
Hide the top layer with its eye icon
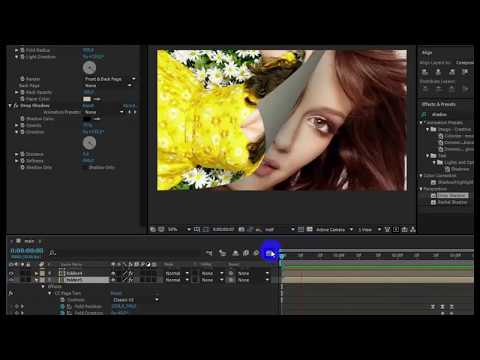(x=11, y=273)
